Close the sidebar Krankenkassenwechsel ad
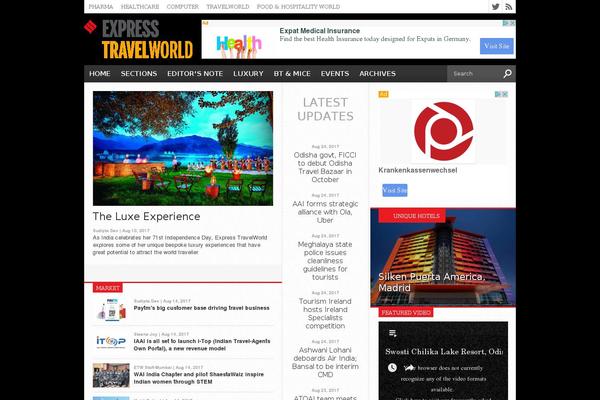 [x=505, y=94]
